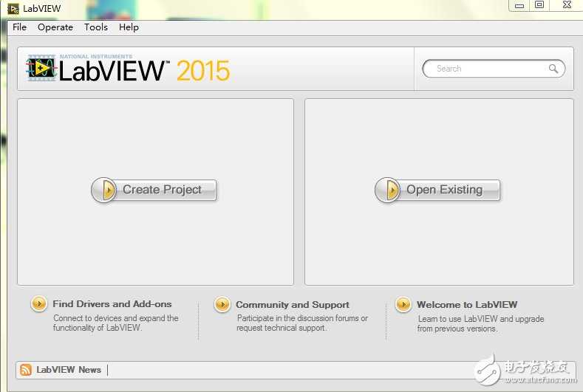Screen dimensions: 583x392
Task: Maximize the LabVIEW window
Action: coord(539,5)
